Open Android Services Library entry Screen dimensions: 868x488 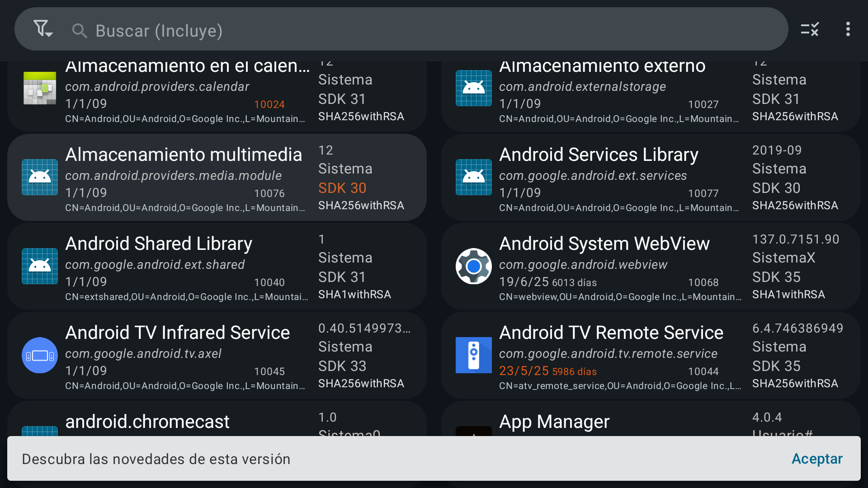click(651, 177)
